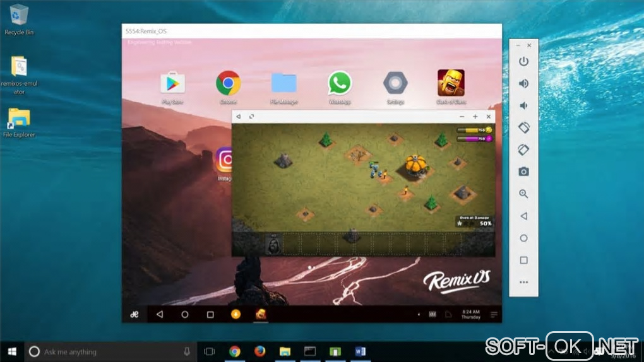Toggle fullscreen in the game window title bar
Image resolution: width=644 pixels, height=362 pixels.
251,117
